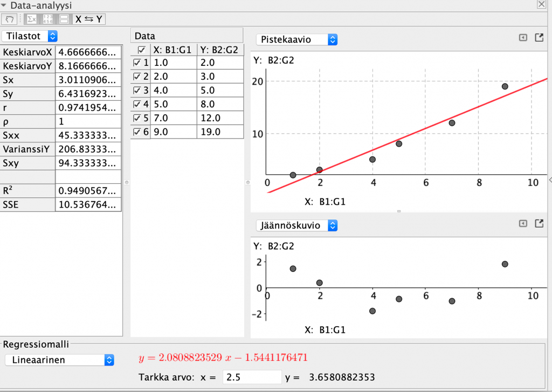552x392 pixels.
Task: Toggle the Σx statistics display button
Action: (x=32, y=19)
